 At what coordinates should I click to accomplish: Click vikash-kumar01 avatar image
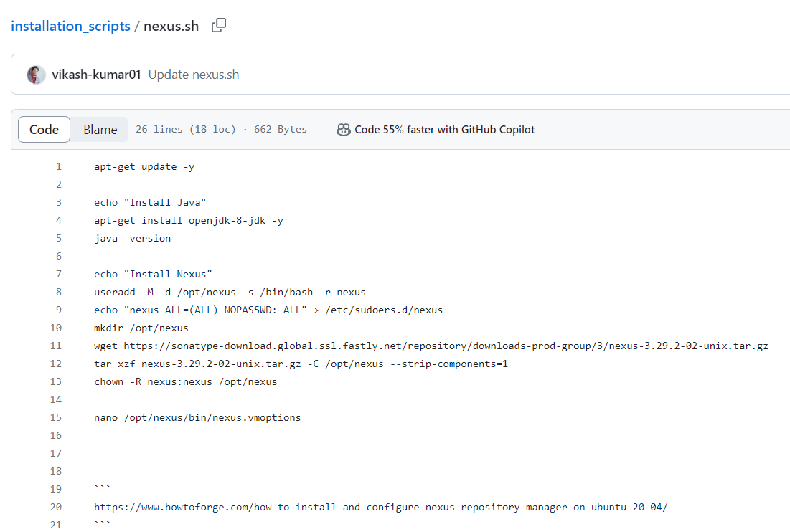[x=37, y=75]
